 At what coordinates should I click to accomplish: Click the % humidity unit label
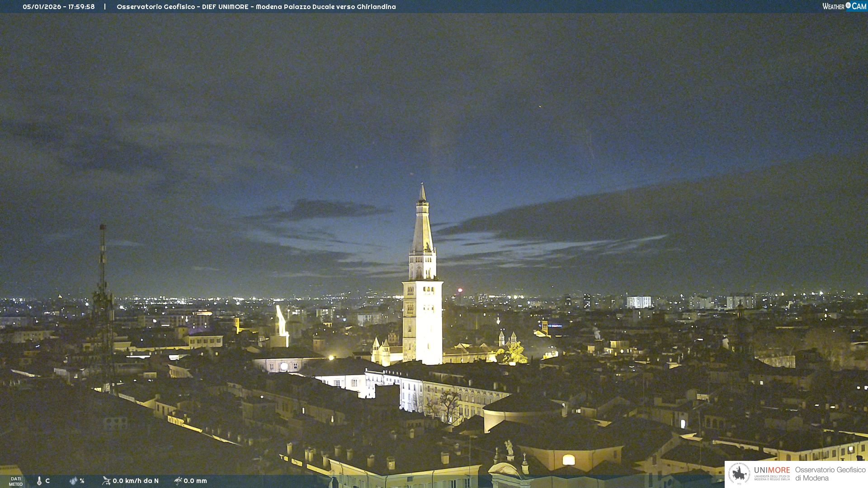(x=82, y=481)
